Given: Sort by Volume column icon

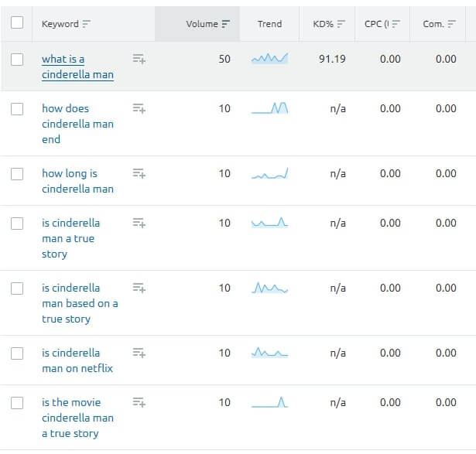Looking at the screenshot, I should [x=226, y=24].
